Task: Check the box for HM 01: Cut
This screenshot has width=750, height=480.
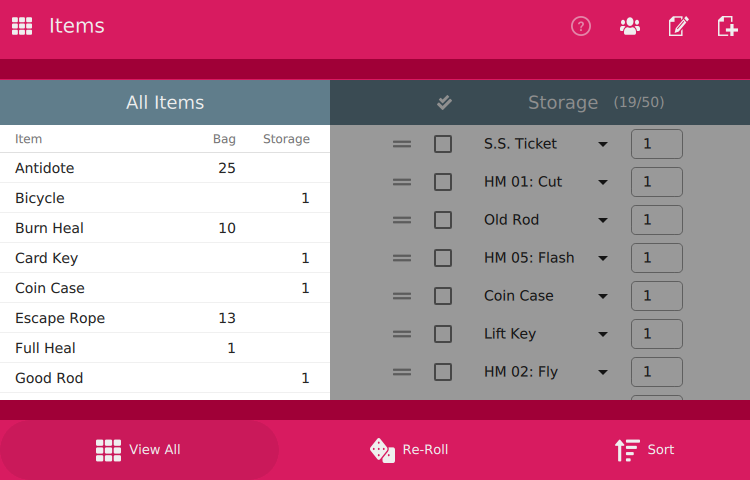Action: 443,182
